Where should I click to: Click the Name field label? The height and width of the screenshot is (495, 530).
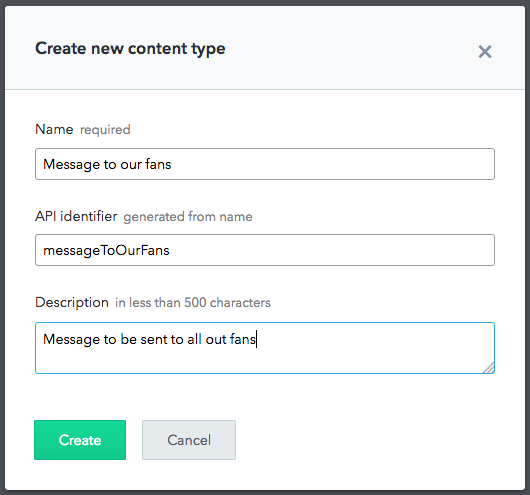(54, 129)
